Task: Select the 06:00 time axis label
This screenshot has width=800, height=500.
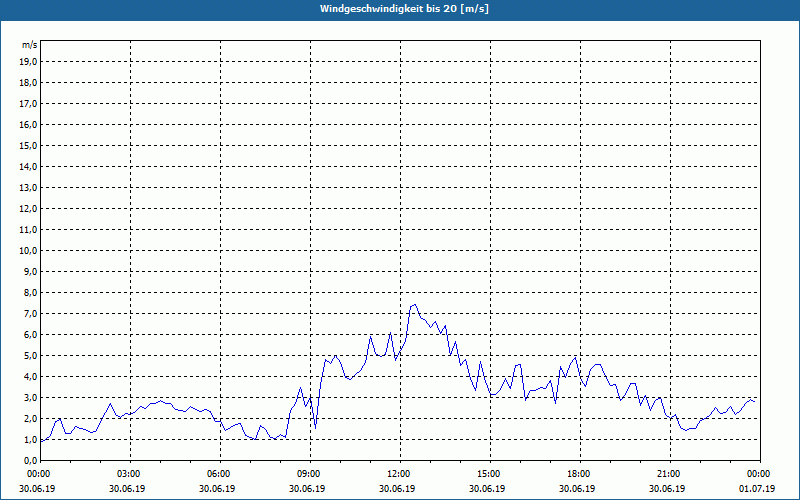Action: click(219, 473)
